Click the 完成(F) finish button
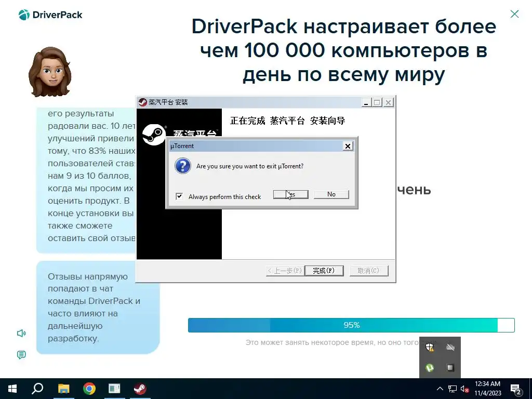 tap(324, 271)
